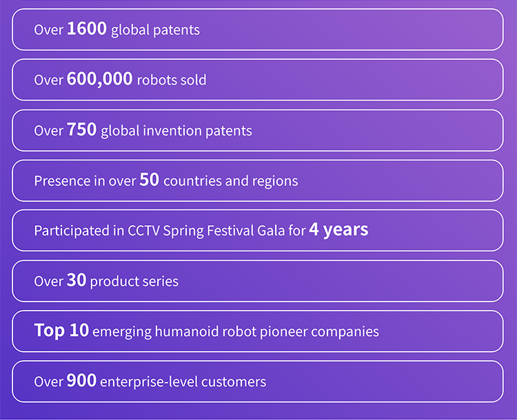Select the 30 product series box
This screenshot has height=420, width=517.
point(258,281)
